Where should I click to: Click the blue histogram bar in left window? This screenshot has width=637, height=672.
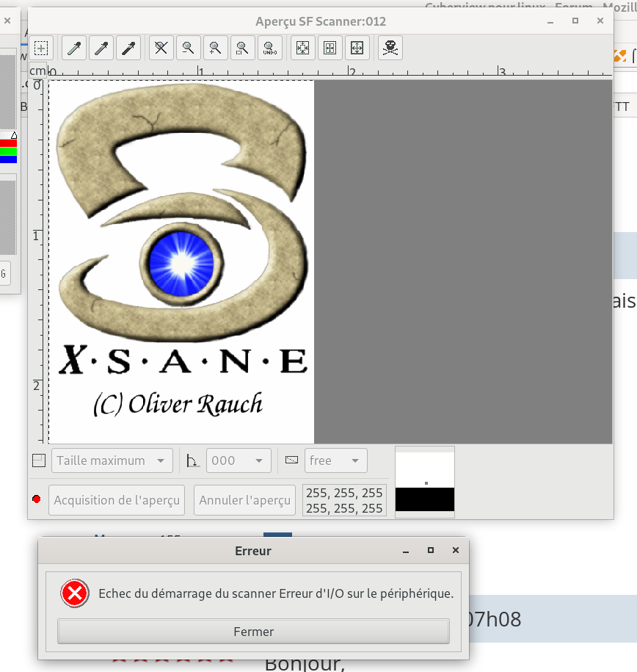(x=8, y=159)
